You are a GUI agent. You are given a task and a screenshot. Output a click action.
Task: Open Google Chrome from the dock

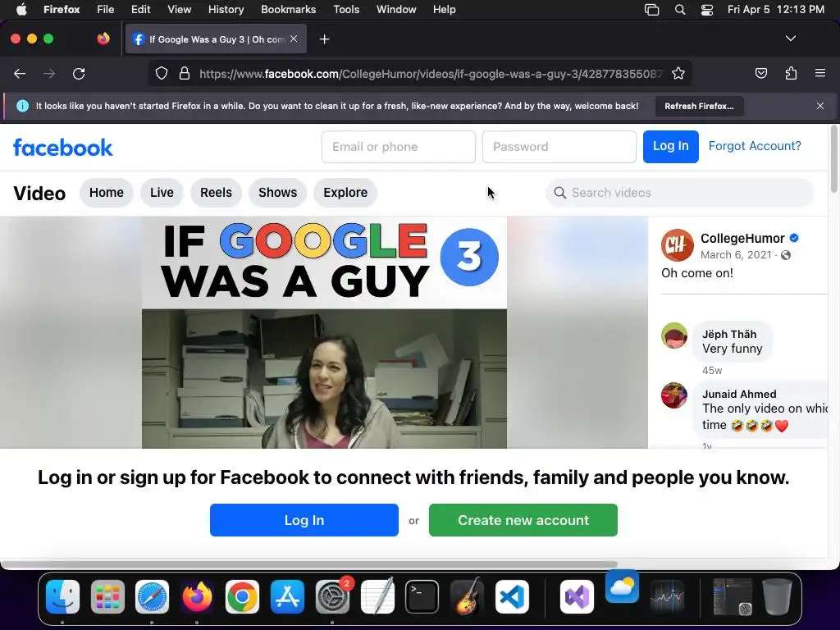[242, 597]
